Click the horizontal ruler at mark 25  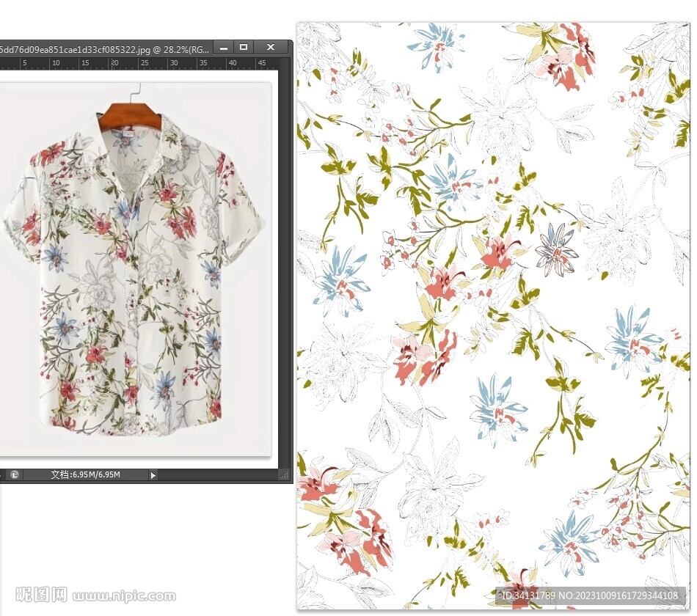[145, 63]
